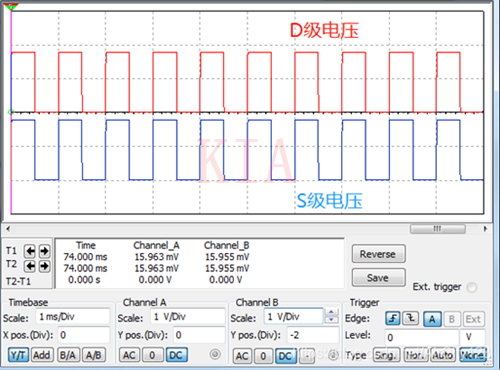
Task: Enable AC coupling for Channel A
Action: (x=129, y=355)
